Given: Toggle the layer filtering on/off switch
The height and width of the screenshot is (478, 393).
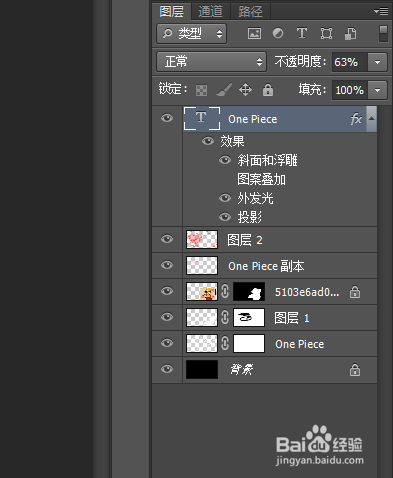Looking at the screenshot, I should (383, 34).
